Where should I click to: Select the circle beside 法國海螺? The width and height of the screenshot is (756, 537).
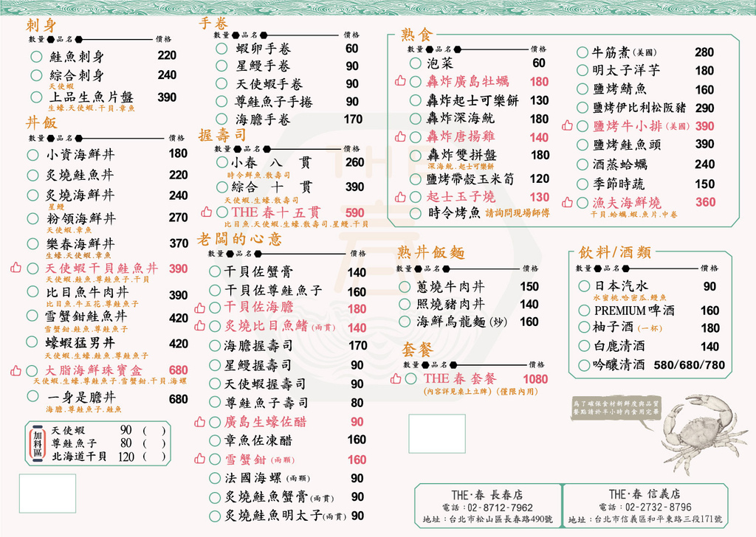click(215, 478)
